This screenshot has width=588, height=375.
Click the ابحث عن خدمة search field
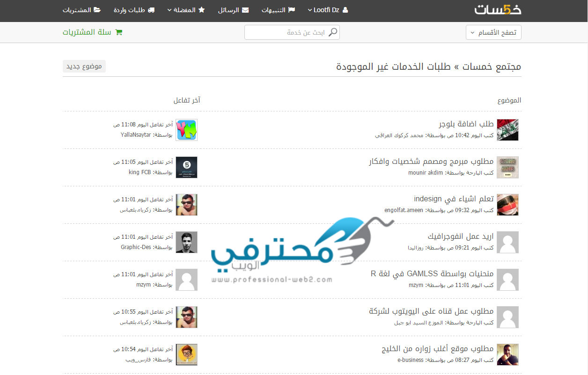292,32
